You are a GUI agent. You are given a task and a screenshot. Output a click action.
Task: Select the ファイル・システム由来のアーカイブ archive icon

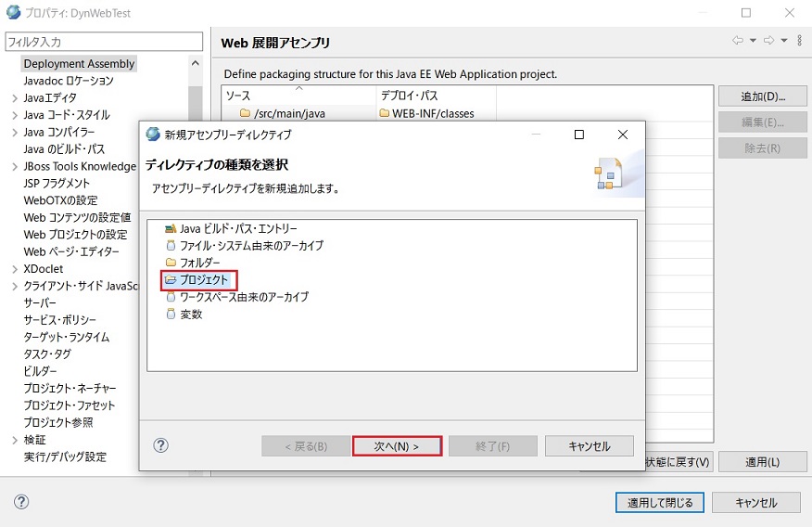tap(171, 246)
